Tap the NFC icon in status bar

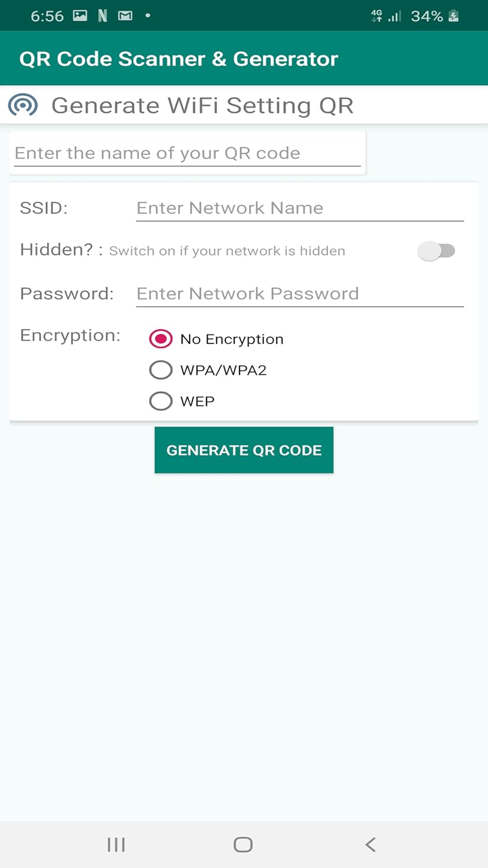tap(102, 16)
